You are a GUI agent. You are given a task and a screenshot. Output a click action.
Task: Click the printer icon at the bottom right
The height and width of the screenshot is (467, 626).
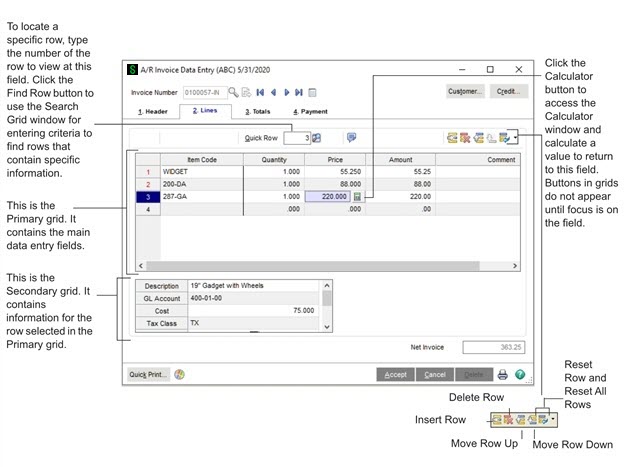503,375
